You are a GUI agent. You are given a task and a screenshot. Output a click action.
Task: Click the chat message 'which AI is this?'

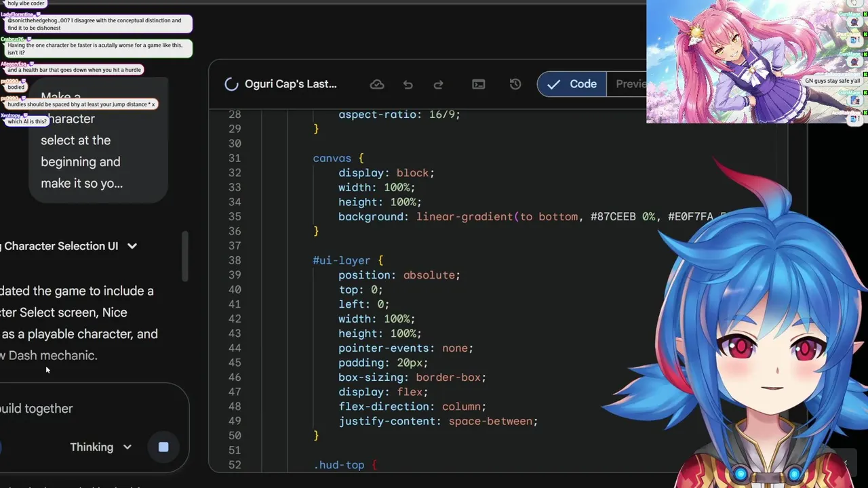click(x=27, y=121)
